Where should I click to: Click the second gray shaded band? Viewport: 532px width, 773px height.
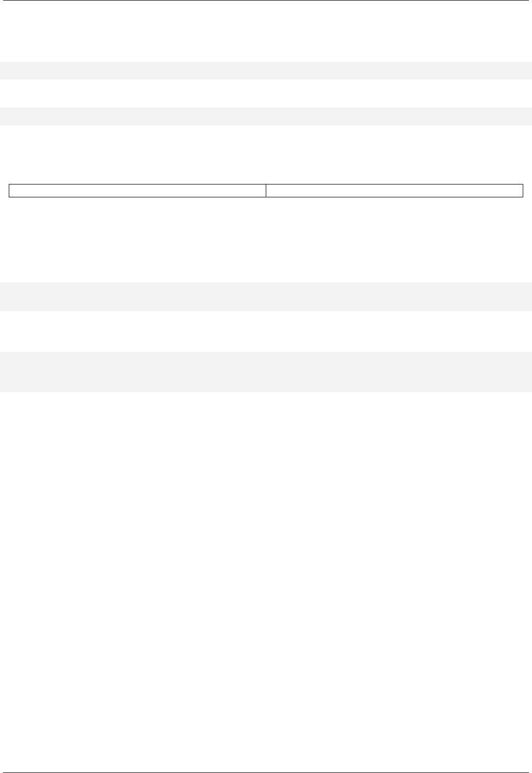[x=266, y=116]
